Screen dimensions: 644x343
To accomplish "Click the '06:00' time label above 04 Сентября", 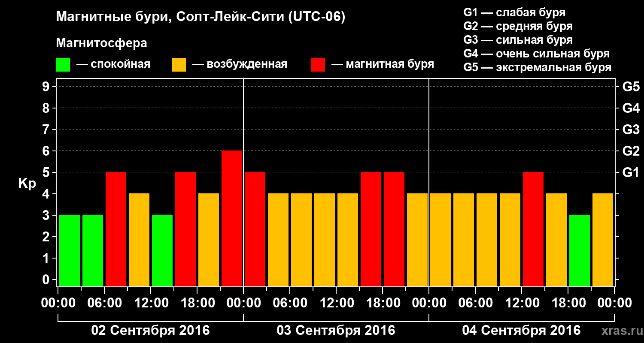I will coord(475,303).
